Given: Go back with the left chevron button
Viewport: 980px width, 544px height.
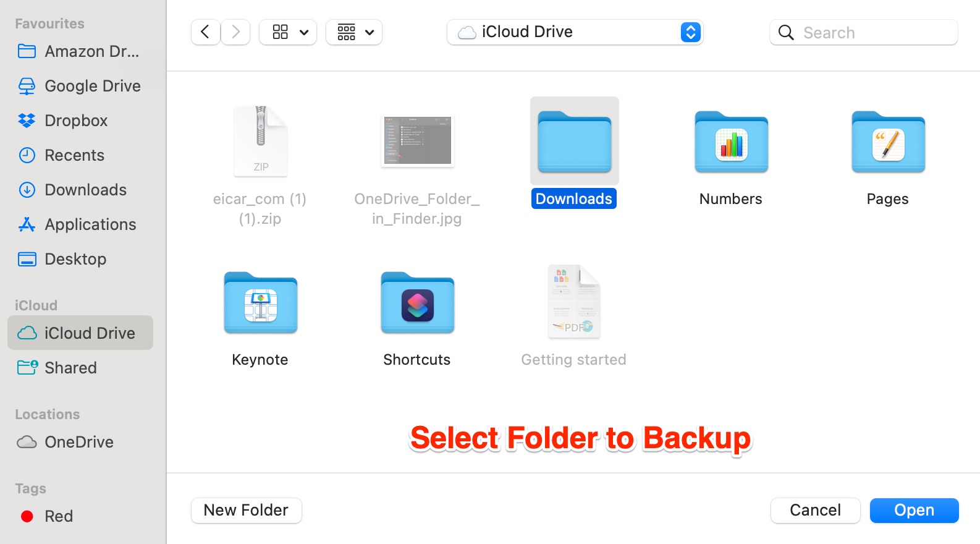Looking at the screenshot, I should [x=206, y=32].
